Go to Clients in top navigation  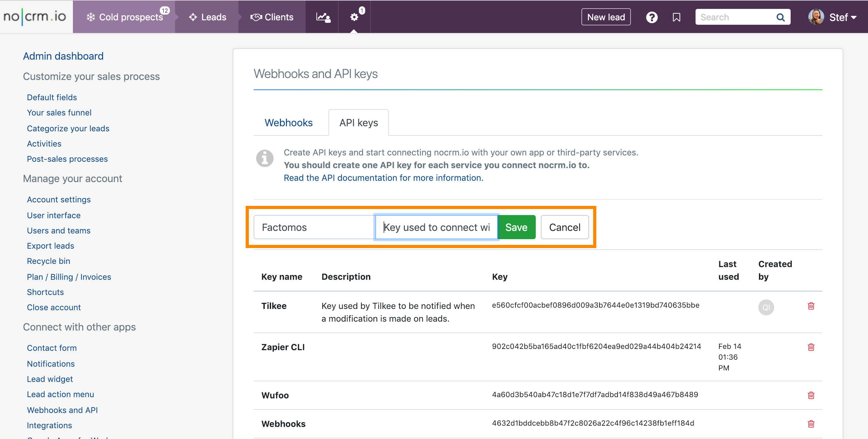pos(272,17)
